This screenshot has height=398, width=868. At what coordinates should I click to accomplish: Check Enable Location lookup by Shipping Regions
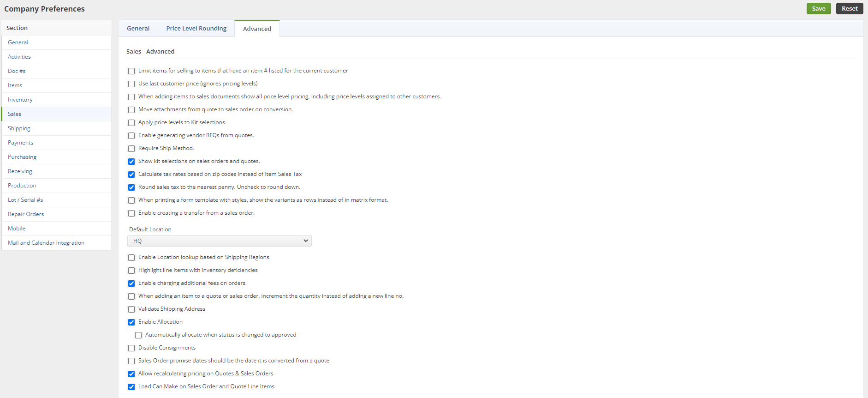tap(131, 258)
